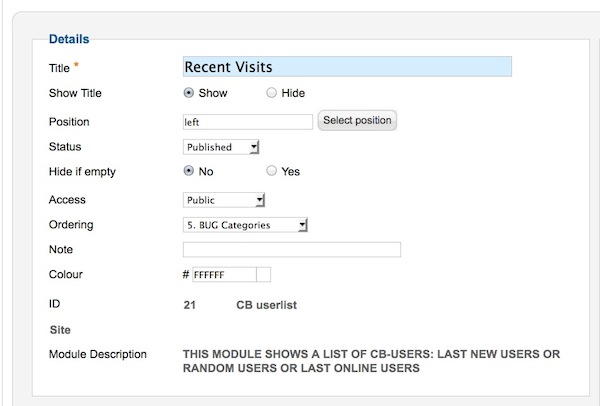Viewport: 600px width, 406px height.
Task: Click the module ID number 21
Action: coord(189,305)
